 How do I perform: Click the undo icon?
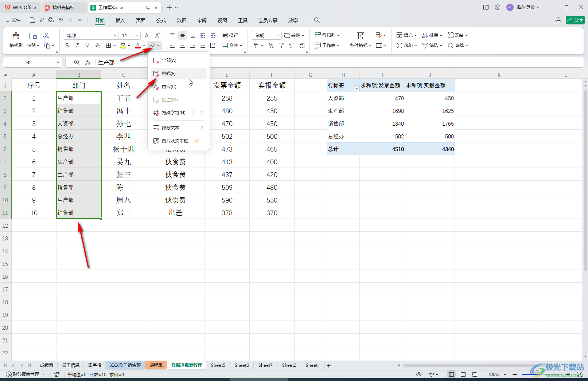coord(61,20)
